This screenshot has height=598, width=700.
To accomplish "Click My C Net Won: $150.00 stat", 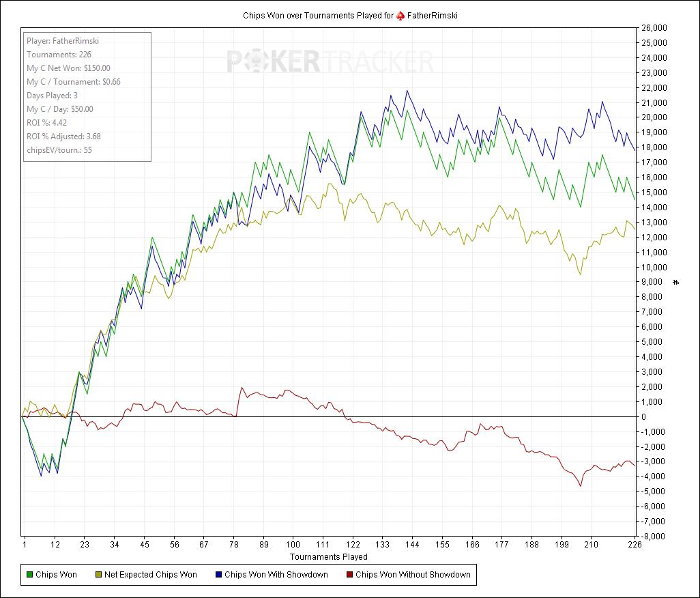I will click(x=68, y=68).
